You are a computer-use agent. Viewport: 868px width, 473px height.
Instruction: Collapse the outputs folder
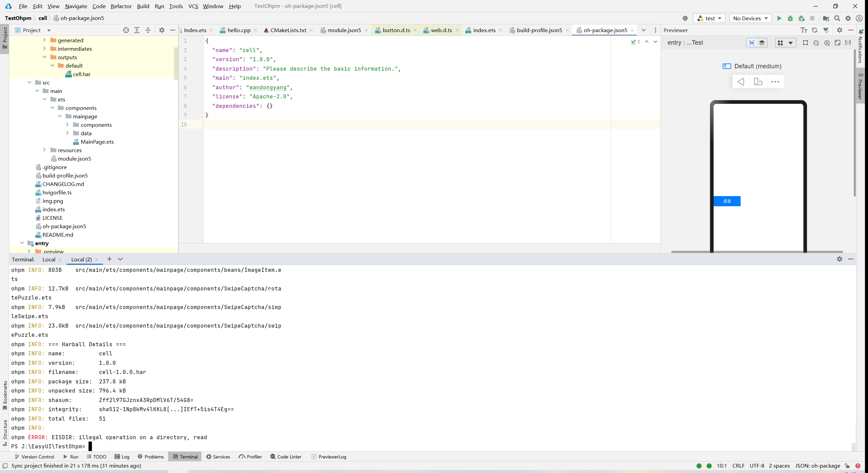(44, 57)
